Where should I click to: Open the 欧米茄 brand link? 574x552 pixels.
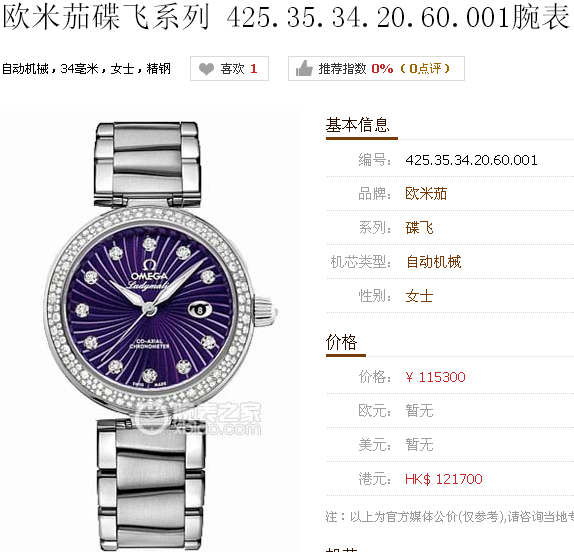tap(426, 194)
